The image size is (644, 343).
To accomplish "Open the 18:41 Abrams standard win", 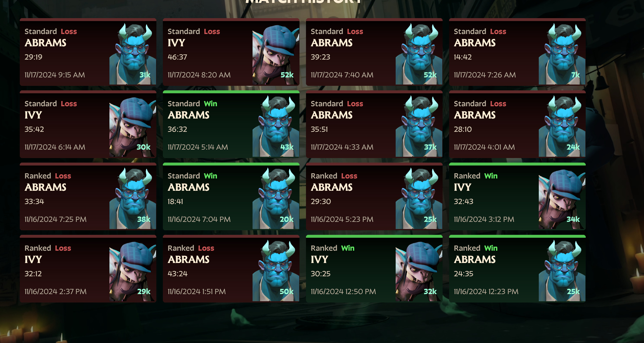I will (231, 197).
